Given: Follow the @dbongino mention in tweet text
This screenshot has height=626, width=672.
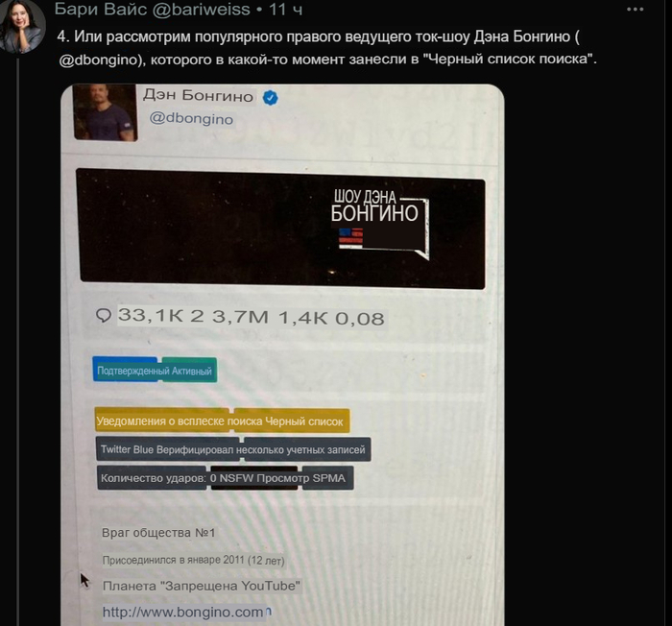Looking at the screenshot, I should pyautogui.click(x=100, y=60).
